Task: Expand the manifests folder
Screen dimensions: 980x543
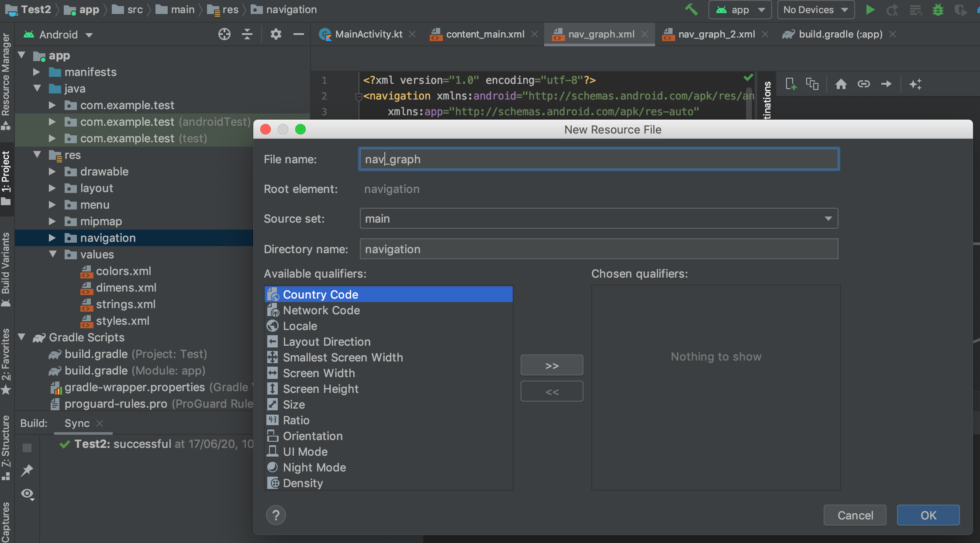Action: click(37, 72)
